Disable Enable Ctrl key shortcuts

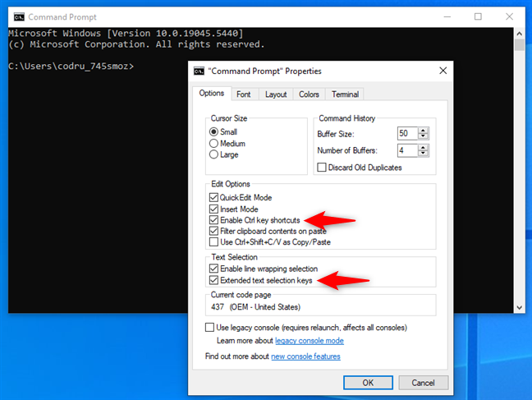213,220
